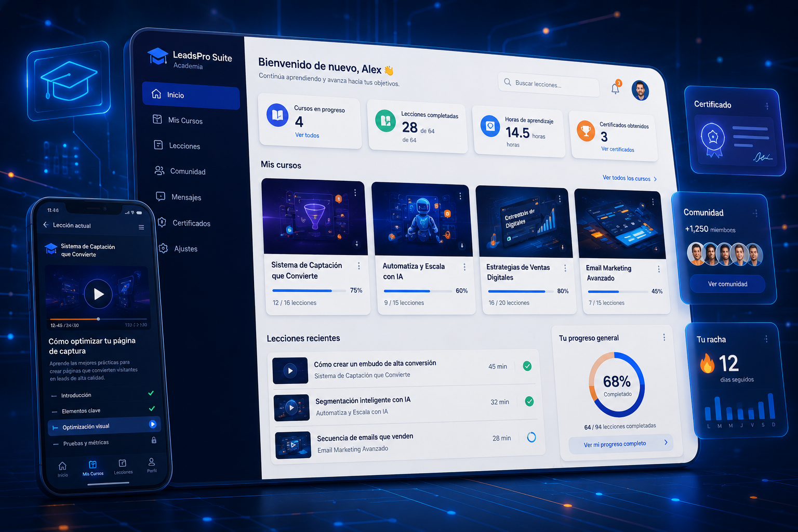Toggle status circle on Secuencia de emails que venden
The image size is (798, 532).
531,437
